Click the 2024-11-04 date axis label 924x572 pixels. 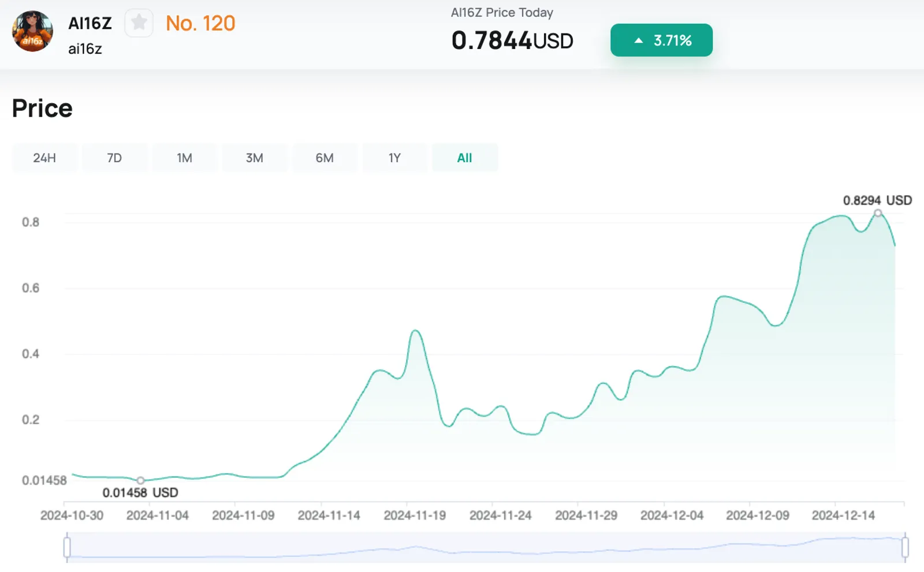[158, 515]
